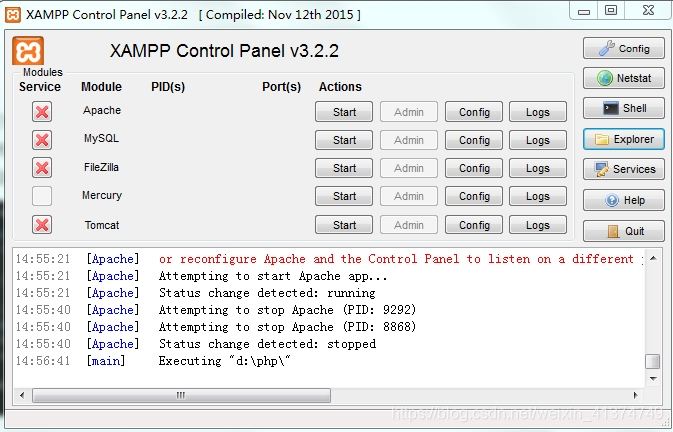The height and width of the screenshot is (432, 673).
Task: Maximize the XAMPP window
Action: point(611,11)
